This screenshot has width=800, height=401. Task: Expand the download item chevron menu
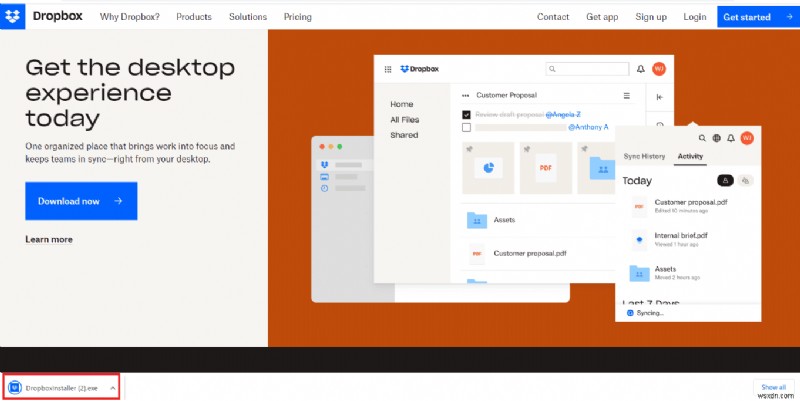pos(113,388)
